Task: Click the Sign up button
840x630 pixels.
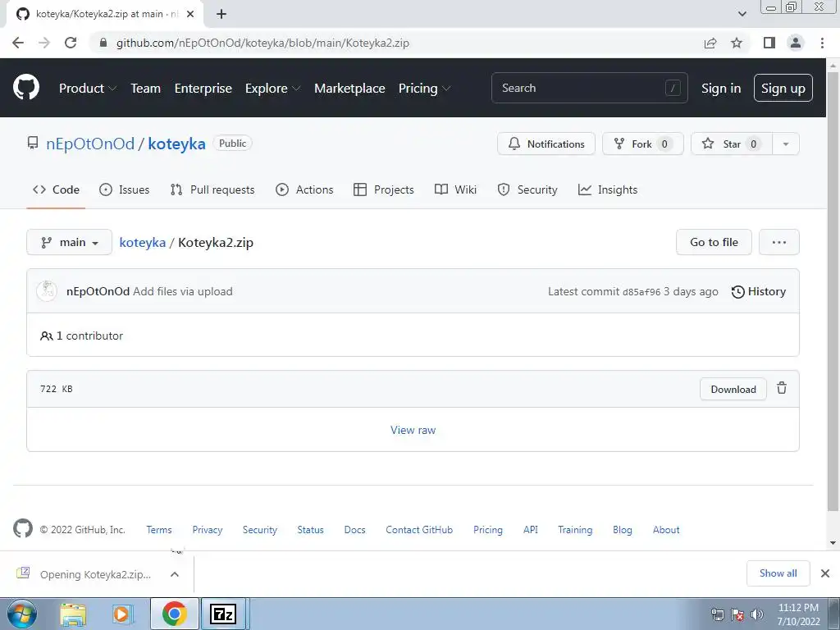Action: tap(783, 88)
